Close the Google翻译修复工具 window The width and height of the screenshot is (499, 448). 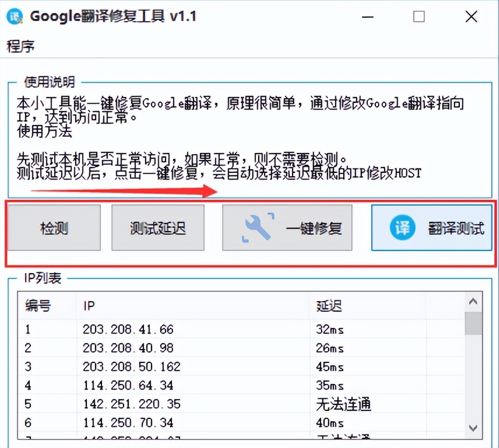point(471,16)
